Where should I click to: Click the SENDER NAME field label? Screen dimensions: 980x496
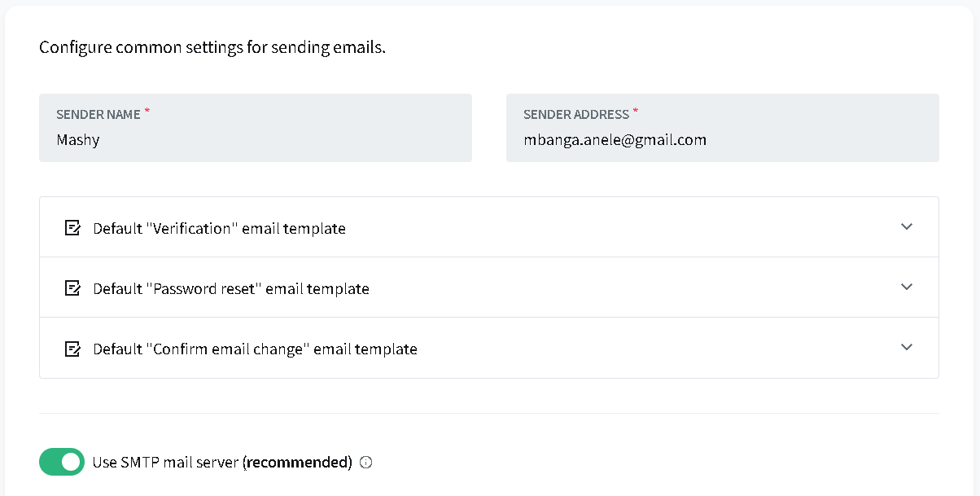[98, 115]
